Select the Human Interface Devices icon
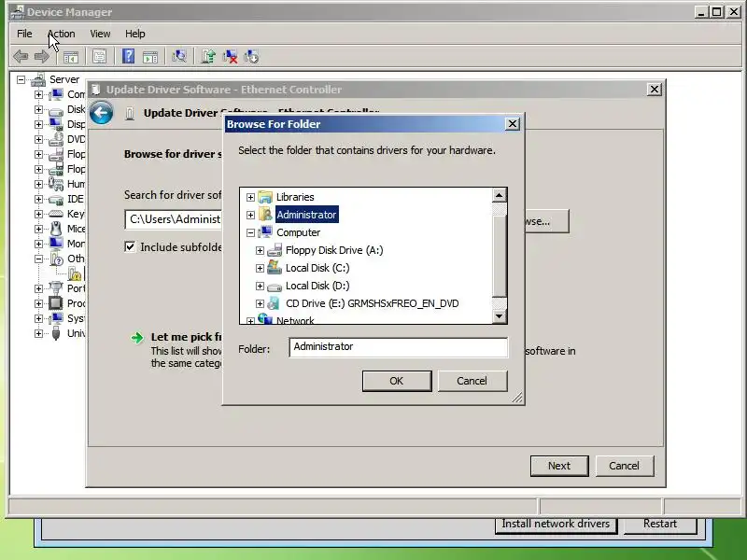Image resolution: width=747 pixels, height=560 pixels. (x=56, y=184)
